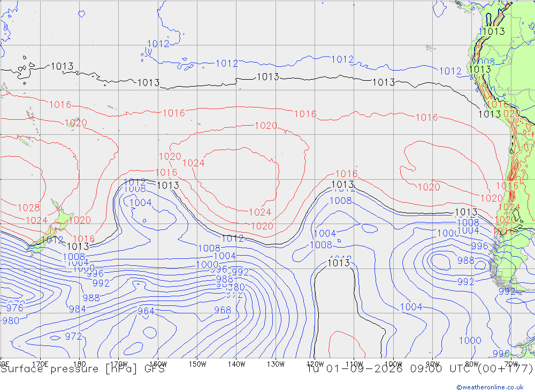Pick the "160W" longitude label
The width and height of the screenshot is (535, 392).
(x=158, y=364)
